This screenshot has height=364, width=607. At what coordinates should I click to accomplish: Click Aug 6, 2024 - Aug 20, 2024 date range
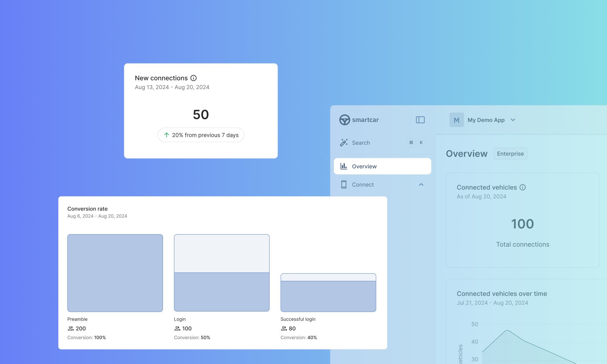pyautogui.click(x=97, y=216)
